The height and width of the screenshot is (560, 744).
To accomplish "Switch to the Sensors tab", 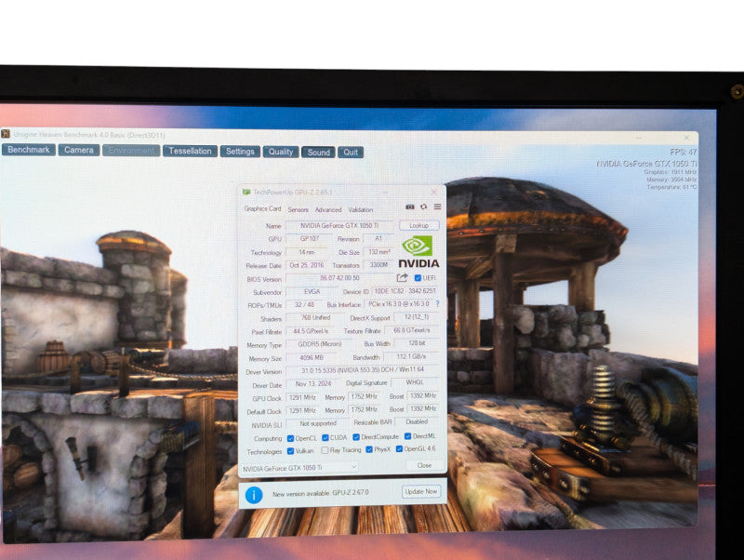I will [298, 209].
